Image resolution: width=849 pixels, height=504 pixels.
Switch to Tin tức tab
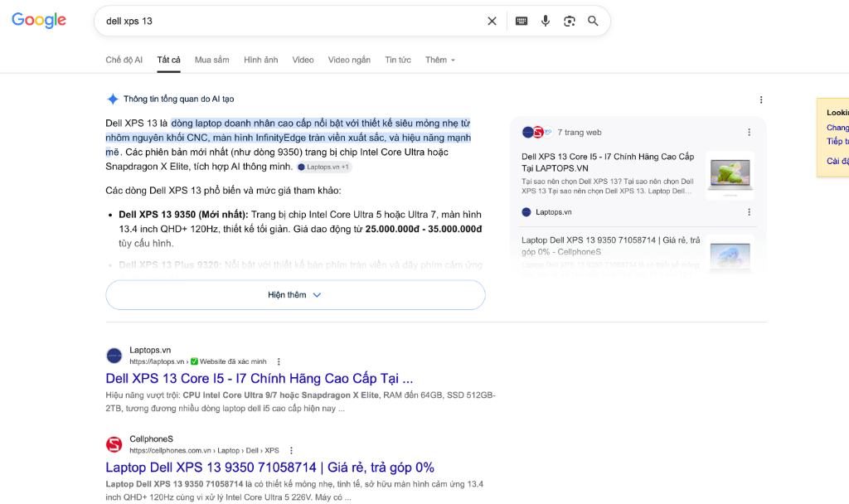tap(398, 60)
